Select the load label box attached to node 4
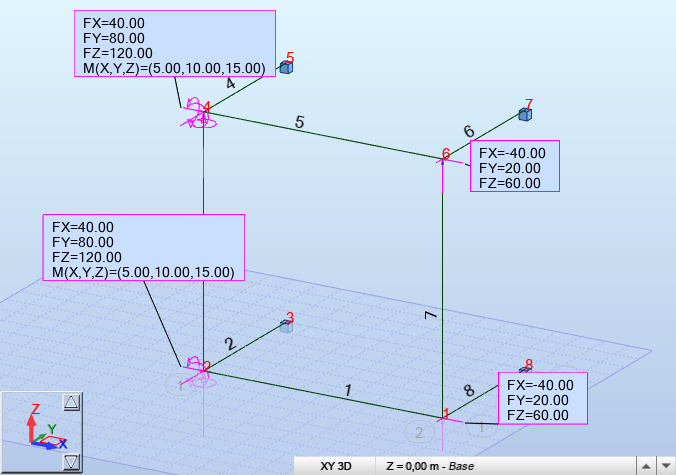 (175, 44)
